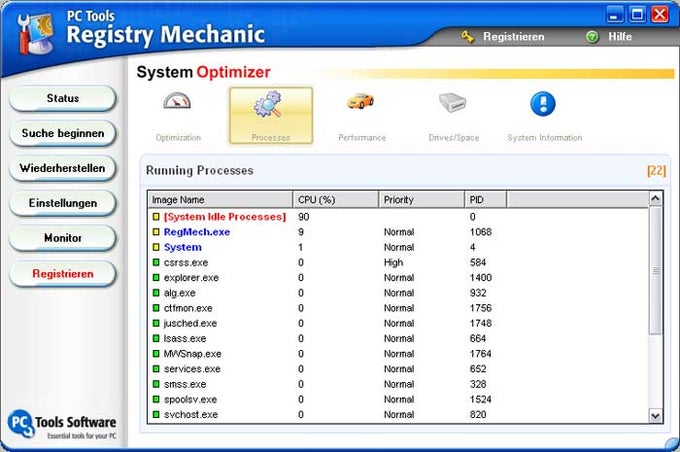Click PID 1400 of explorer.exe
680x452 pixels.
(481, 278)
